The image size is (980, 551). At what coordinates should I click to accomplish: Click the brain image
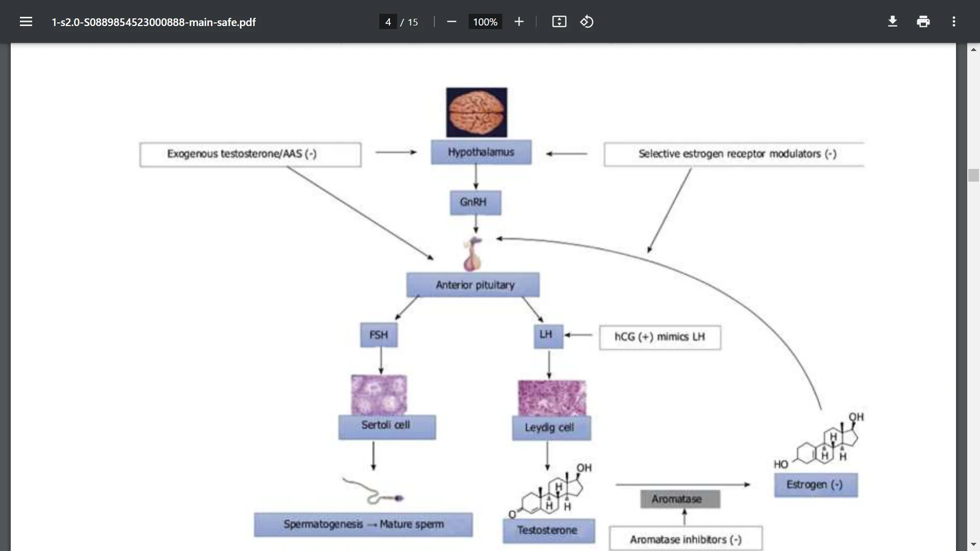pyautogui.click(x=476, y=112)
